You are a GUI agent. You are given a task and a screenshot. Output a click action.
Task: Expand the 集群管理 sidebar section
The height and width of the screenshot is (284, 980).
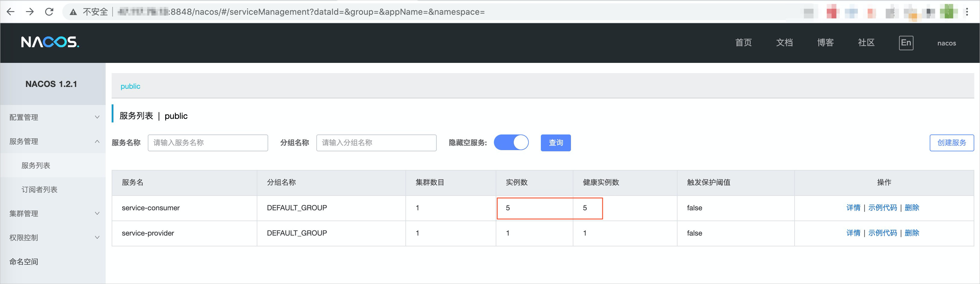click(53, 213)
